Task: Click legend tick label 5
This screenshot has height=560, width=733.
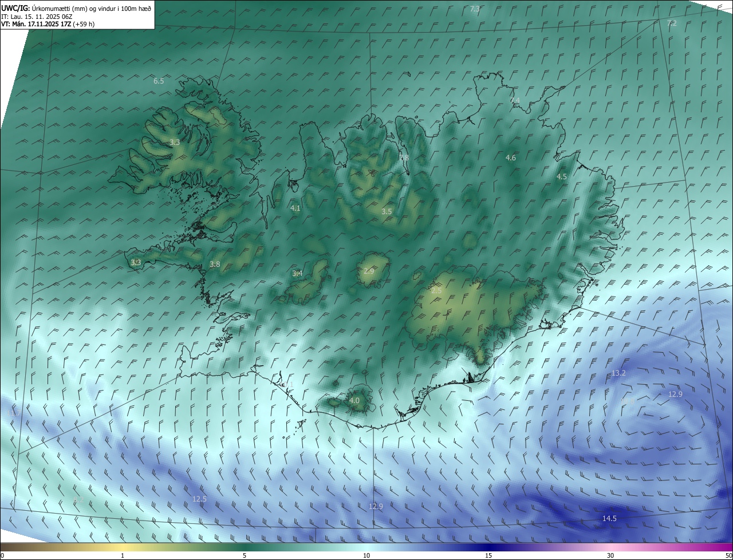Action: (245, 555)
